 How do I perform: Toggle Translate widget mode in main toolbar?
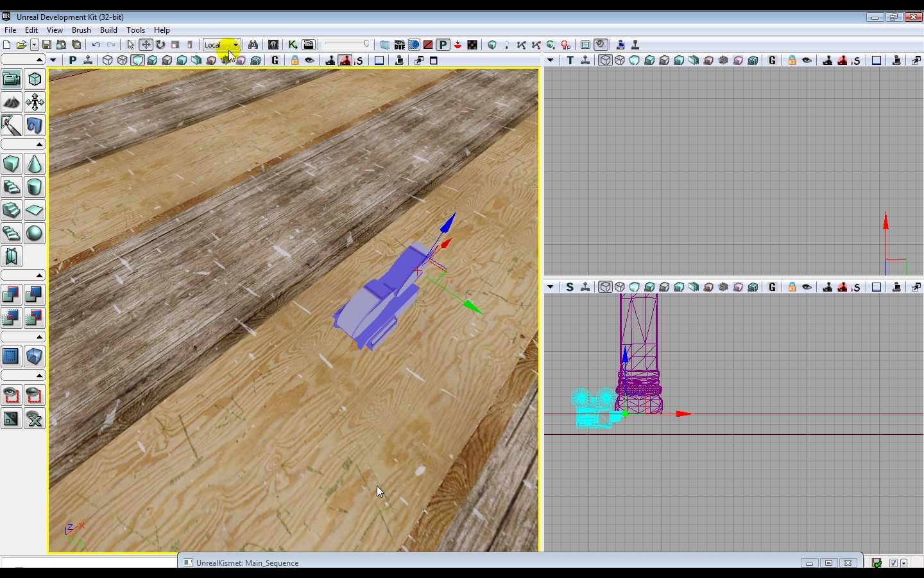[146, 45]
